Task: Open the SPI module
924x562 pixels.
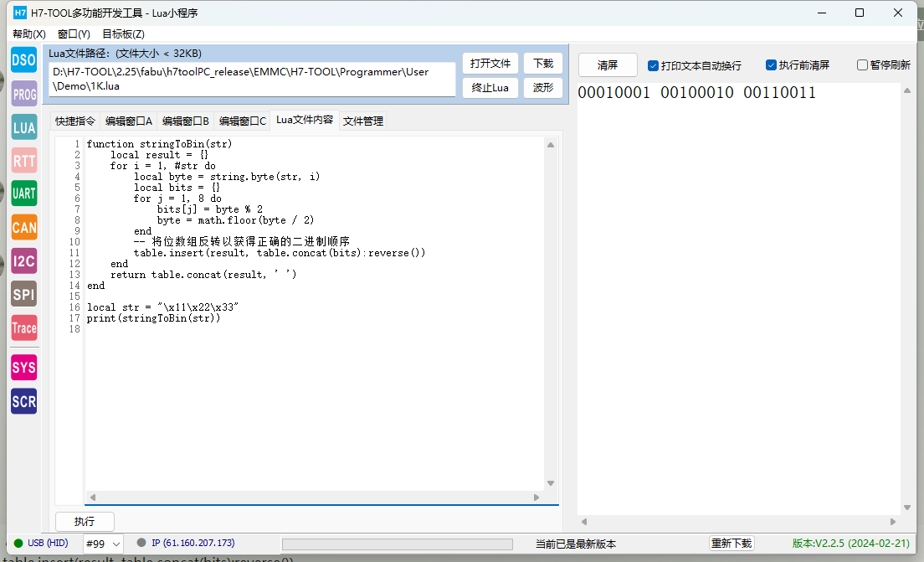Action: click(x=24, y=294)
